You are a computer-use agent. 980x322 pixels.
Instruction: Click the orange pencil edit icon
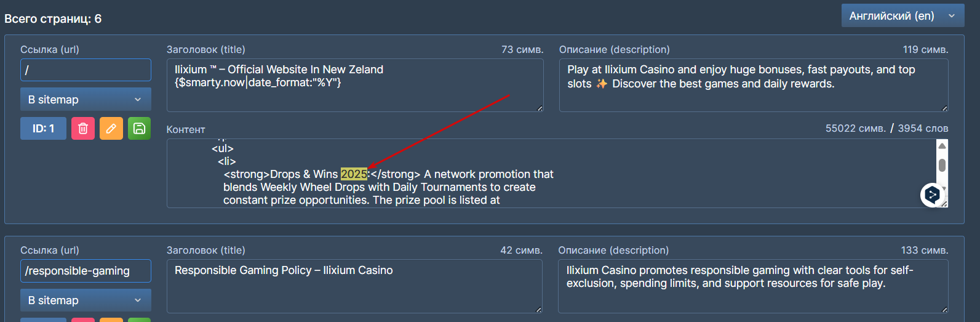(x=111, y=129)
